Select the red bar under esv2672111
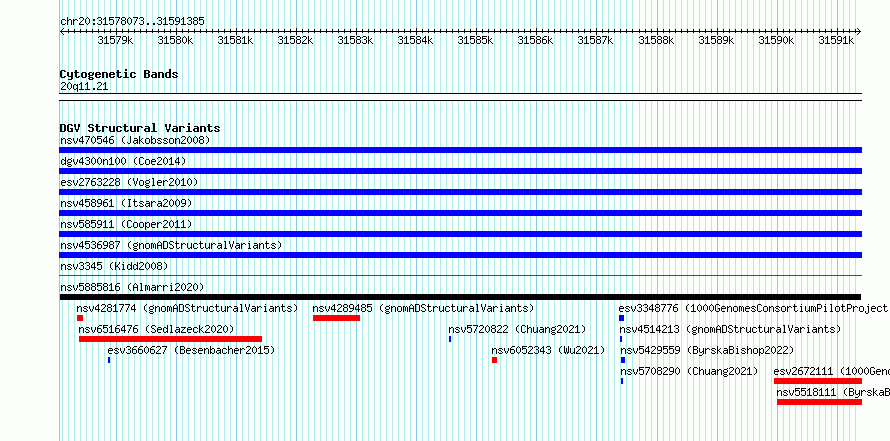This screenshot has width=890, height=441. point(818,381)
